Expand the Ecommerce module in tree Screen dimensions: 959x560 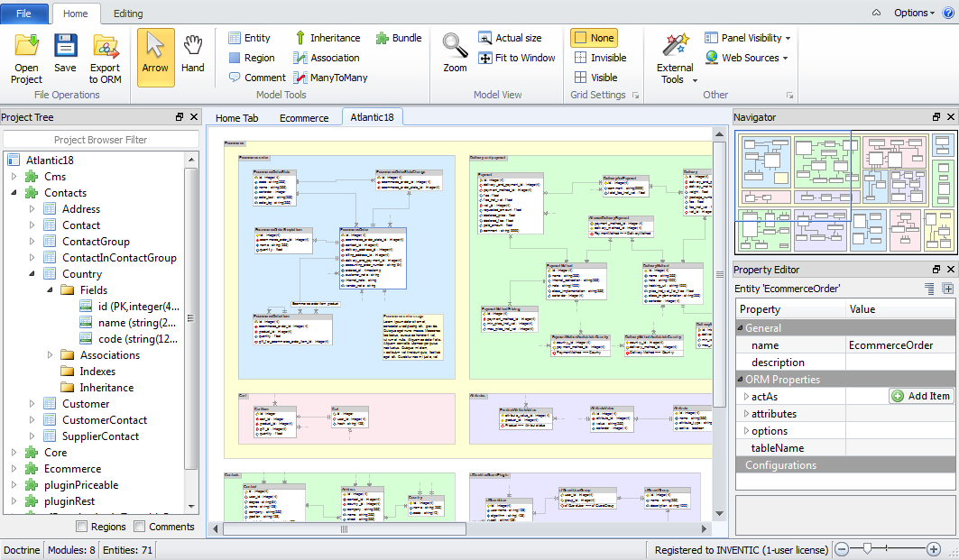(x=14, y=469)
